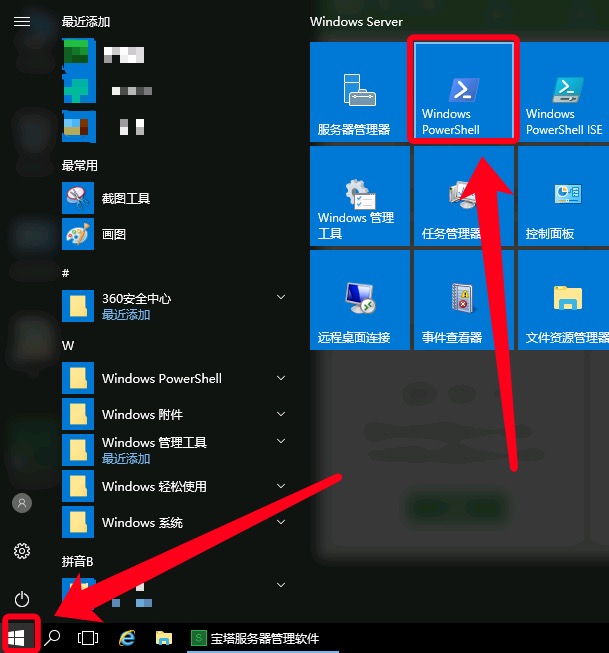Viewport: 609px width, 653px height.
Task: Expand the hamburger menu in Start
Action: (x=22, y=21)
